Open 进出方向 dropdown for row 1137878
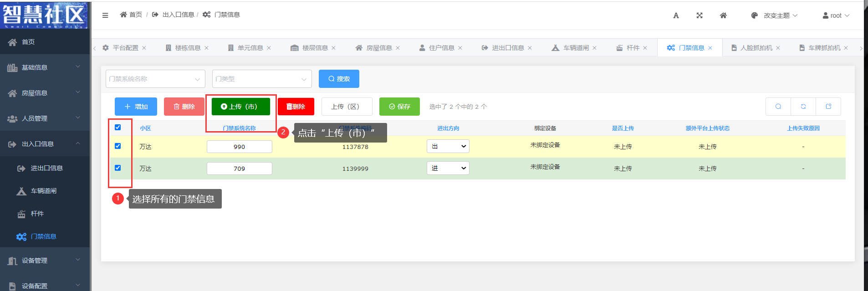The image size is (868, 291). [x=448, y=146]
